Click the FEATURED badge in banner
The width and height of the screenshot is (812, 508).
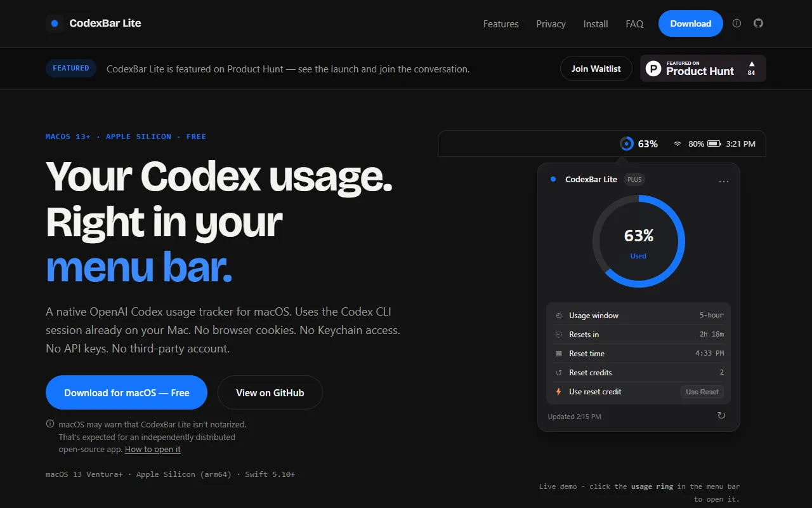click(71, 68)
